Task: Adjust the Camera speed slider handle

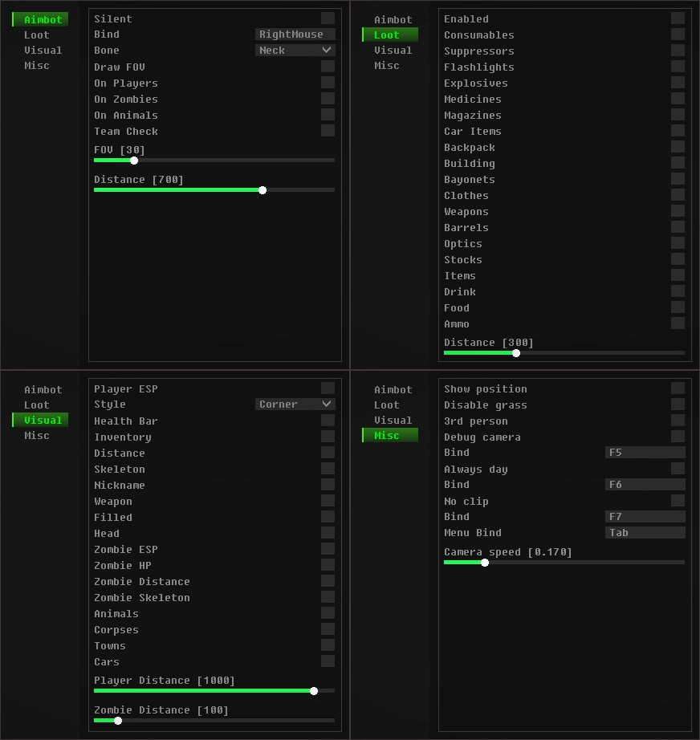Action: tap(485, 563)
